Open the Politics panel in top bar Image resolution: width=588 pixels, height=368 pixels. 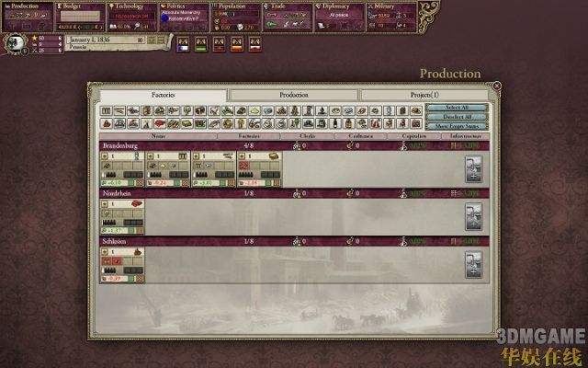pyautogui.click(x=184, y=17)
